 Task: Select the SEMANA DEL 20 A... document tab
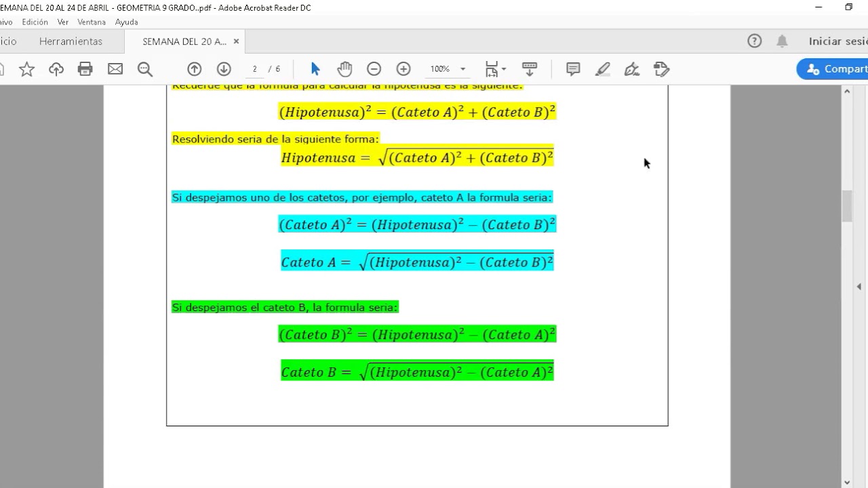click(x=184, y=41)
